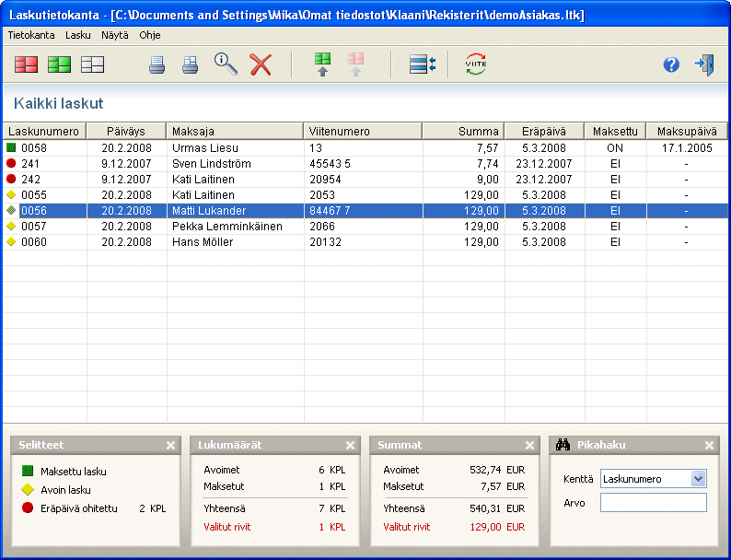Click the exit door icon
The width and height of the screenshot is (731, 560).
point(704,64)
